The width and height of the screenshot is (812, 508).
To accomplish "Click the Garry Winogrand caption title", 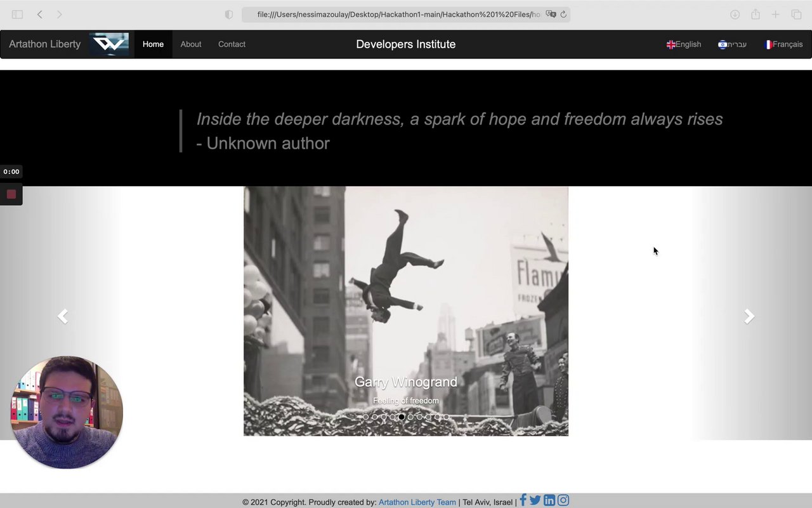I will click(406, 382).
